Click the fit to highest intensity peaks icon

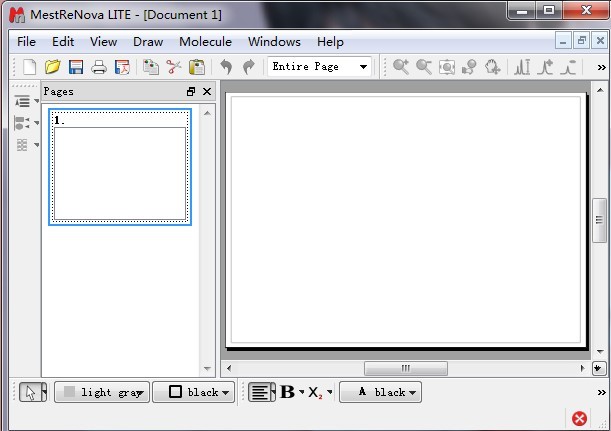tap(522, 67)
